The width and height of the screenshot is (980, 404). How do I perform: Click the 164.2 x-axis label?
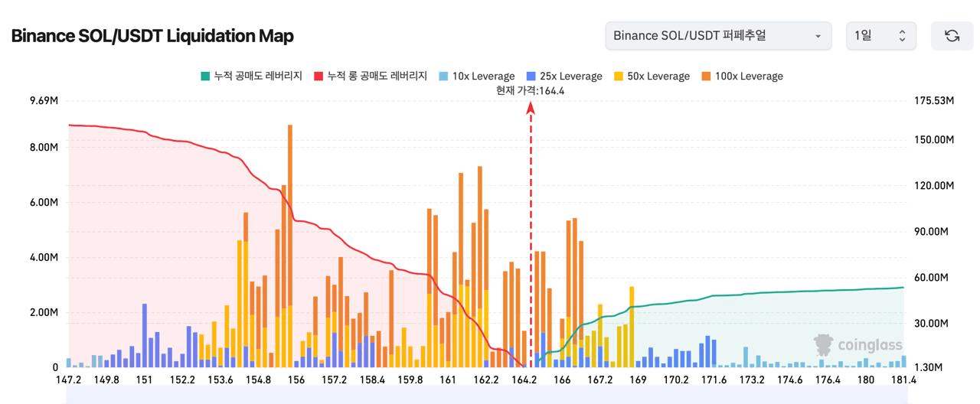point(524,380)
